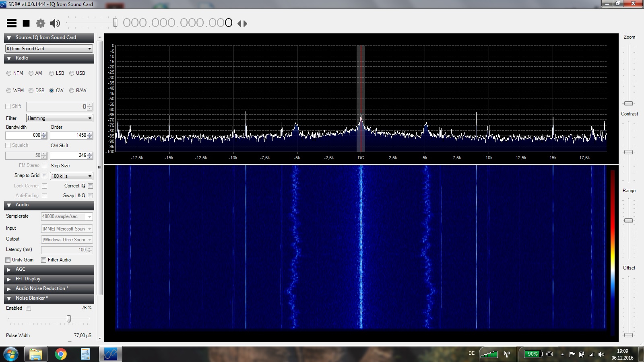Select the USB radio mode

72,73
